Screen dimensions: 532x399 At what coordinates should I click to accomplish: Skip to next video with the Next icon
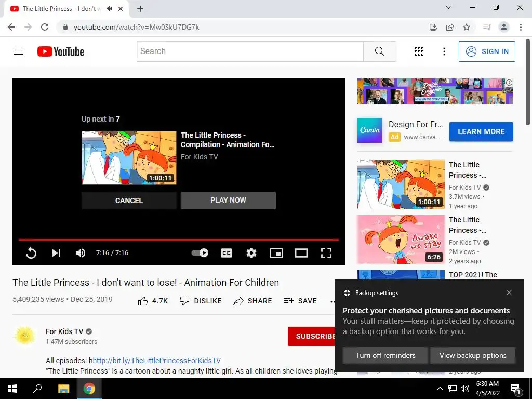(x=56, y=253)
